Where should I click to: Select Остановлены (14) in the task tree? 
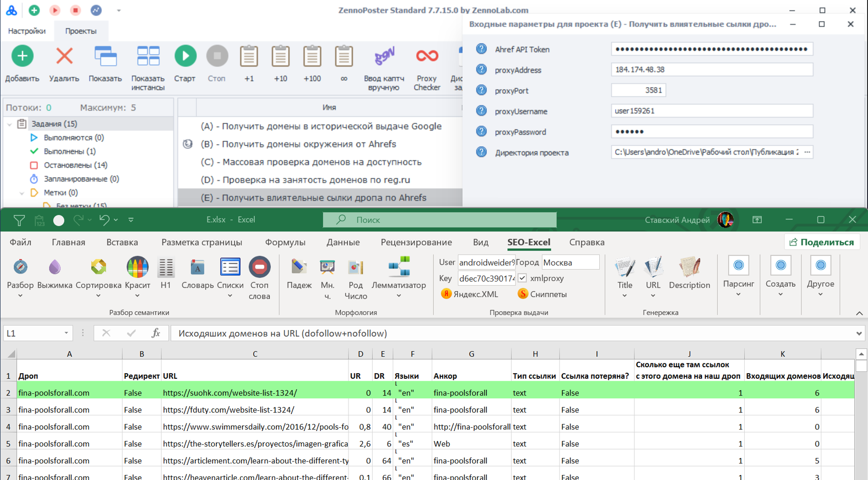[x=75, y=165]
